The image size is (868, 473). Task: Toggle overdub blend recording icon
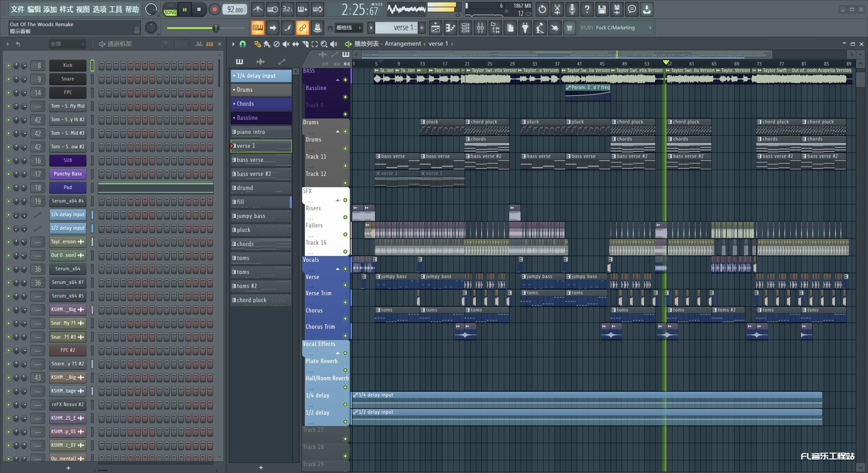tap(303, 9)
